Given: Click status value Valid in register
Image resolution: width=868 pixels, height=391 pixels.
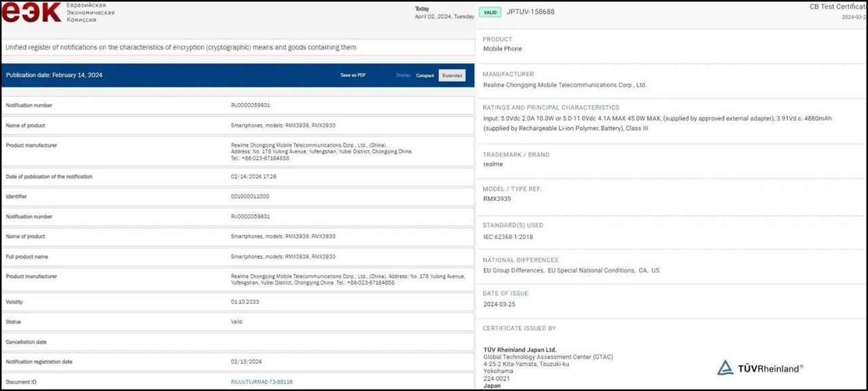Looking at the screenshot, I should (x=236, y=322).
